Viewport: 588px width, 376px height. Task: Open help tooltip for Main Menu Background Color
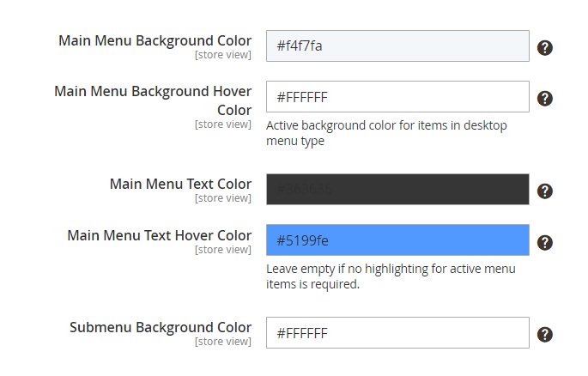pyautogui.click(x=544, y=47)
